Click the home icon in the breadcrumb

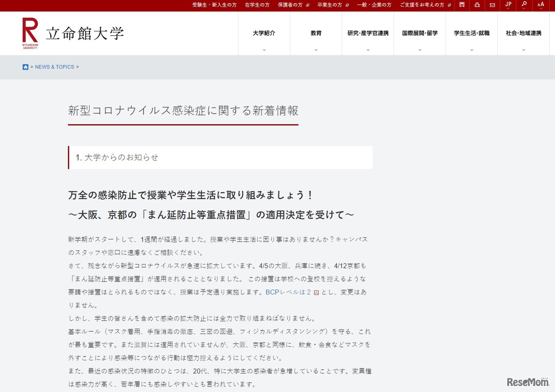[x=26, y=67]
